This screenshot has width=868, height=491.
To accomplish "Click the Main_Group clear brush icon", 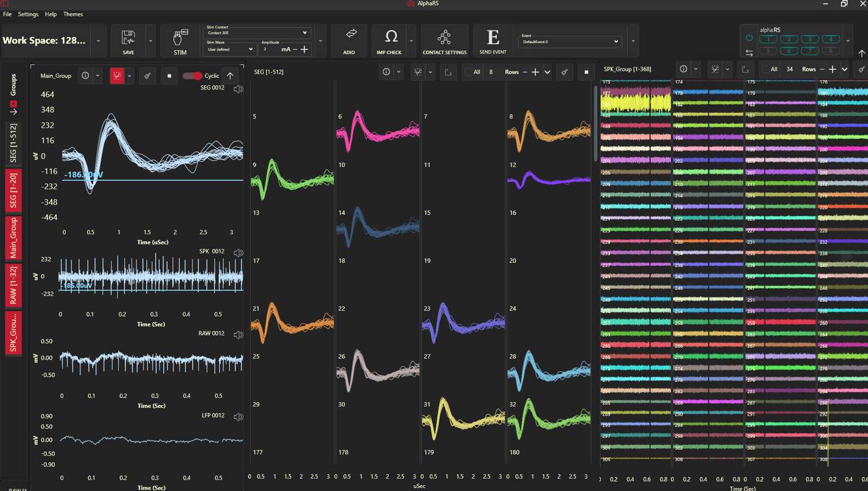I will point(147,75).
